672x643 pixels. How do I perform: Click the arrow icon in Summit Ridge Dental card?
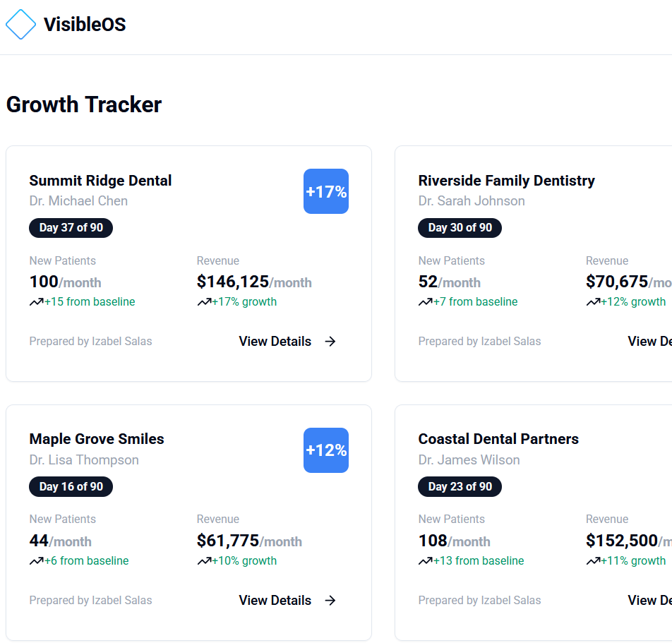coord(330,342)
